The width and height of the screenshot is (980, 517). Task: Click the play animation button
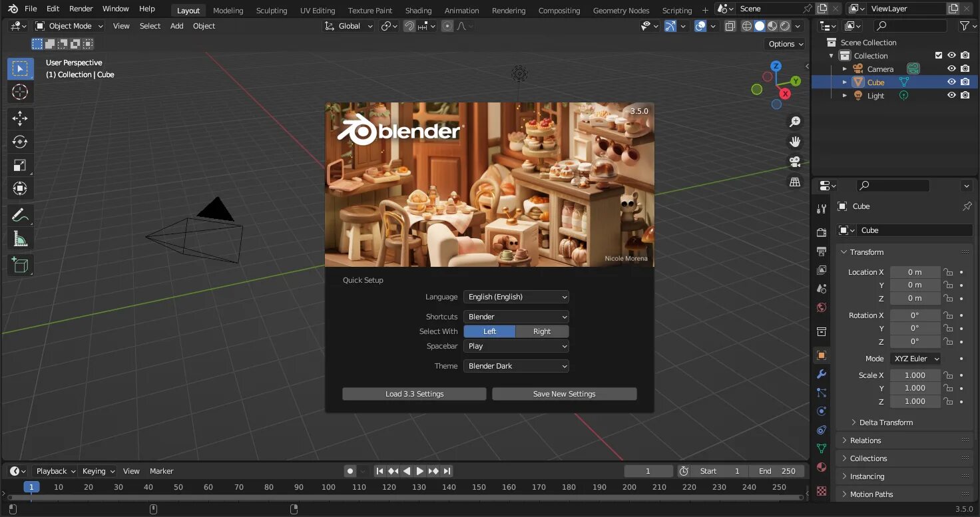tap(419, 471)
